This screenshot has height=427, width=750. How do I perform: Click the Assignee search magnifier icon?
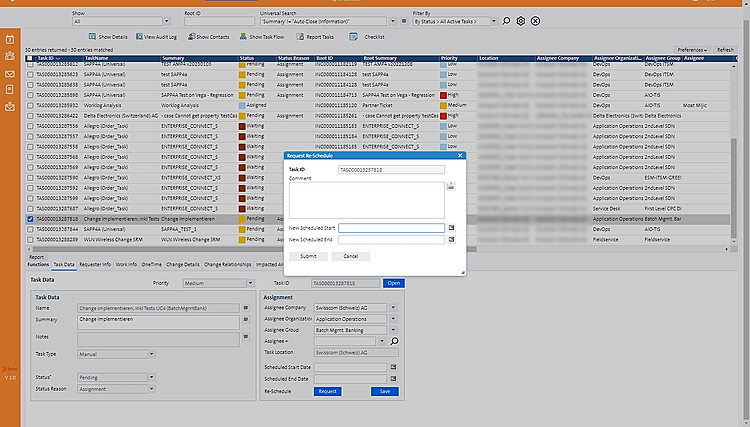[x=394, y=341]
